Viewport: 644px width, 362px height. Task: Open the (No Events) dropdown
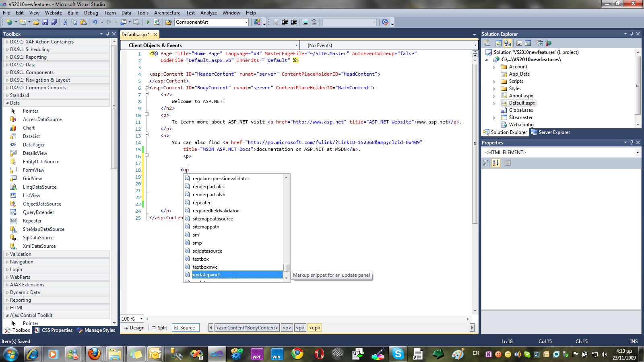pos(475,45)
